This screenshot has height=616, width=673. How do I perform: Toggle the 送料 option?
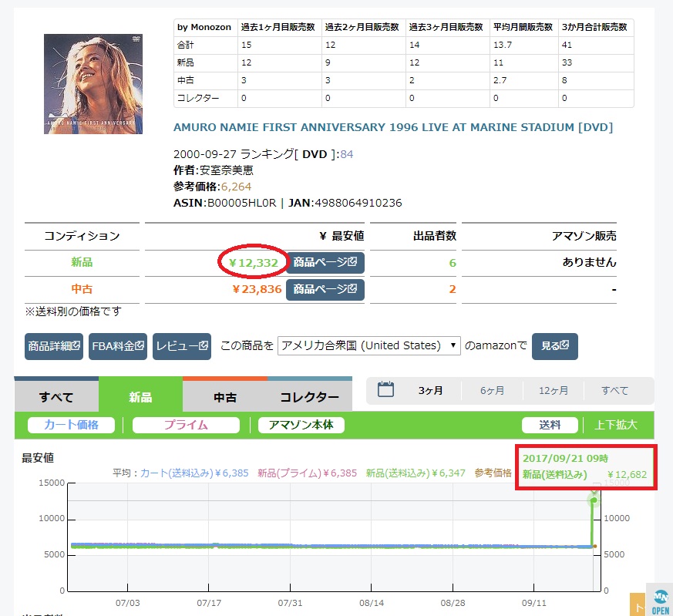point(550,425)
